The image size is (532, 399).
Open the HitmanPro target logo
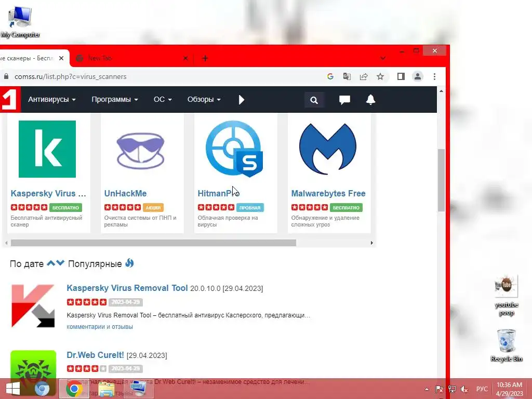click(234, 149)
